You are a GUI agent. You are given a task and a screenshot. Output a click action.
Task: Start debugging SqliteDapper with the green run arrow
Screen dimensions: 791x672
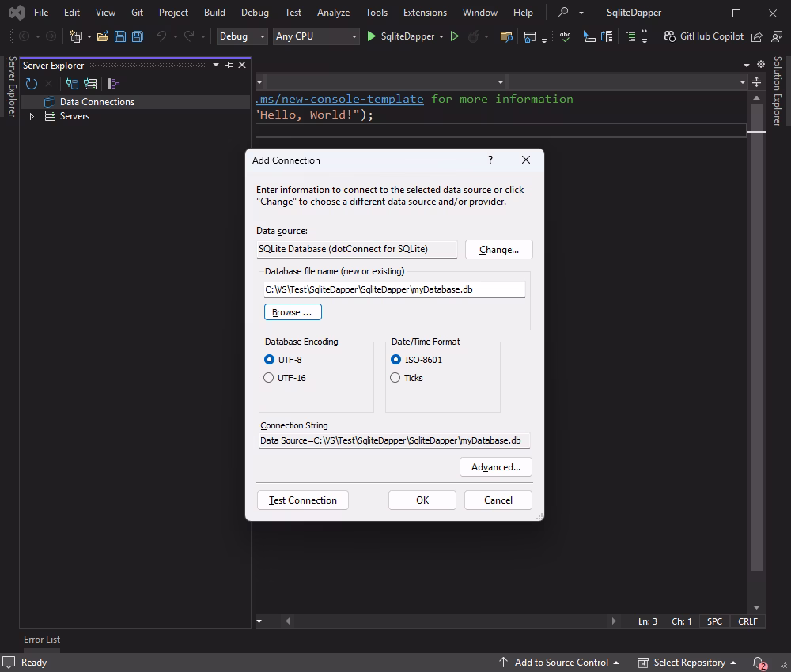pos(370,36)
